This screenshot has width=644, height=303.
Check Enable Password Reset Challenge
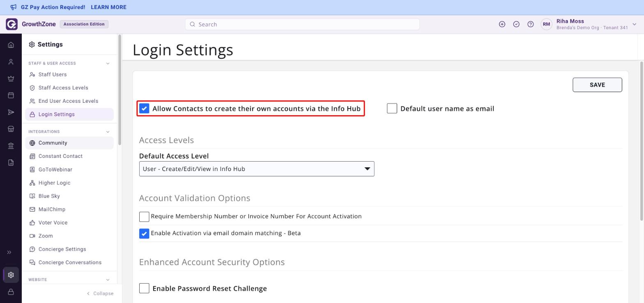[x=144, y=288]
